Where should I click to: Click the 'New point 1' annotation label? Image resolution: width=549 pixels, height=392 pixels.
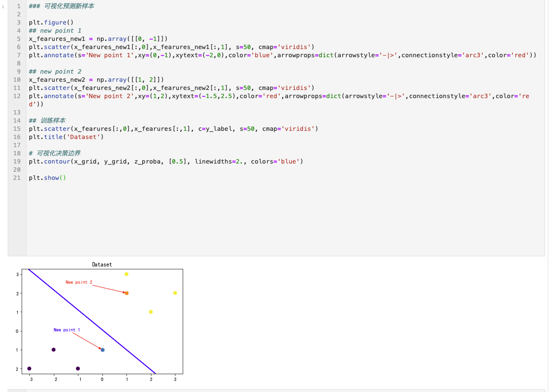66,329
